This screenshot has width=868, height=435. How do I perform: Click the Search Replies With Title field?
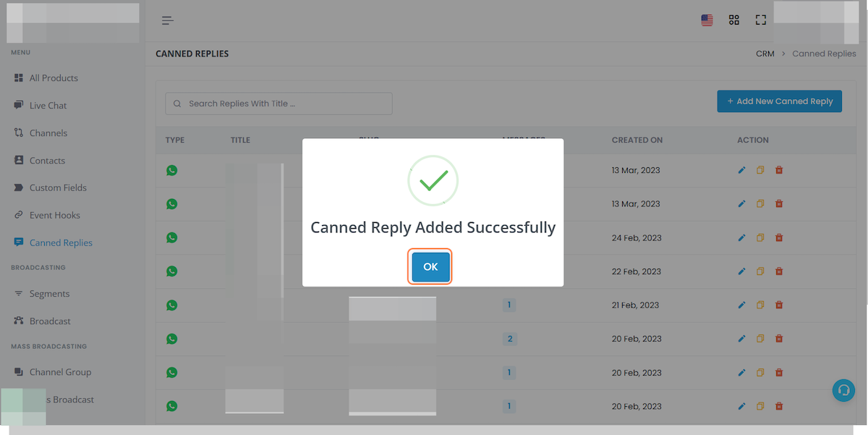[279, 104]
